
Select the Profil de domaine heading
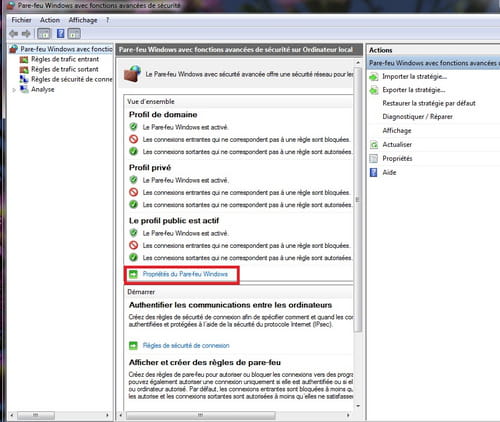click(x=163, y=115)
